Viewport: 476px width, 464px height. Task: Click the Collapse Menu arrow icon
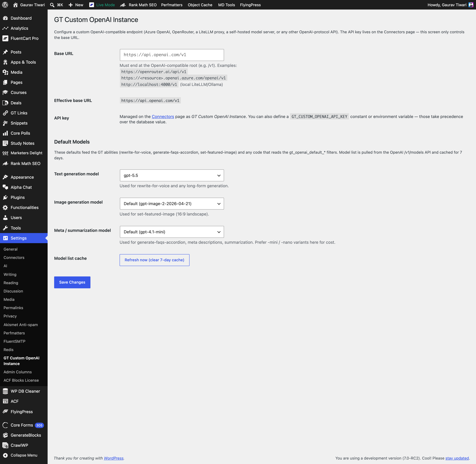click(x=5, y=455)
